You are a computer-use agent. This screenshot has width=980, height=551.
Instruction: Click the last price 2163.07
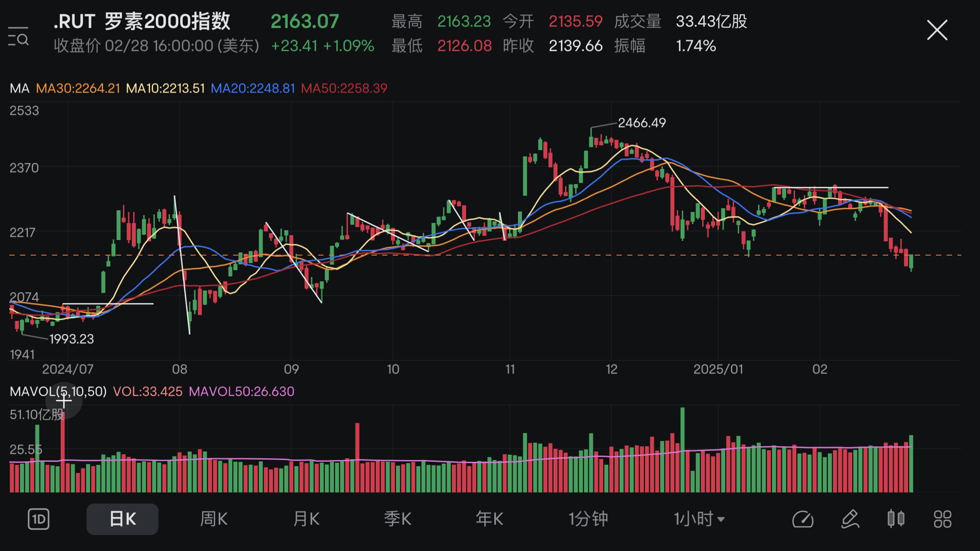tap(304, 21)
